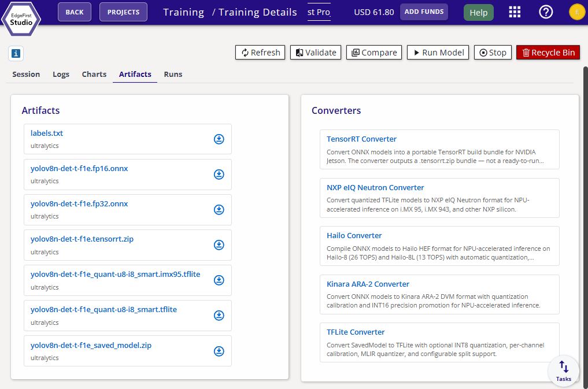Click yolov8n-det-t-f1e_quant-u8-i8_smart.tflite name

[103, 309]
